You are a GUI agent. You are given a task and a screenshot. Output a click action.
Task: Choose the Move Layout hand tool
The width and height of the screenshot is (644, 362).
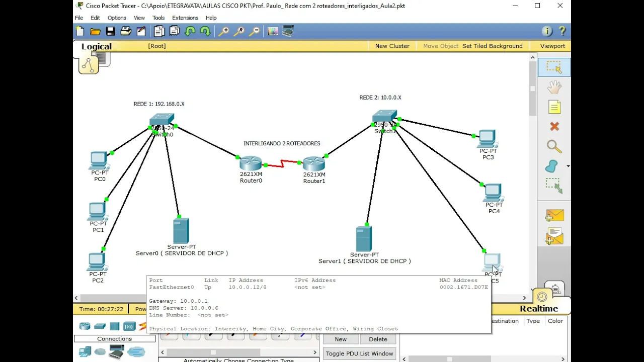point(554,87)
